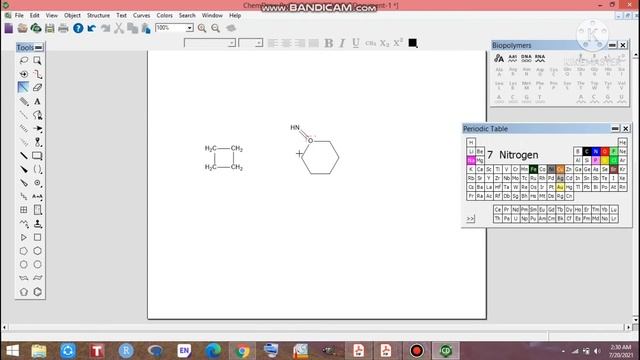This screenshot has width=640, height=360.
Task: Select the Lasso tool in Tools palette
Action: [24, 60]
